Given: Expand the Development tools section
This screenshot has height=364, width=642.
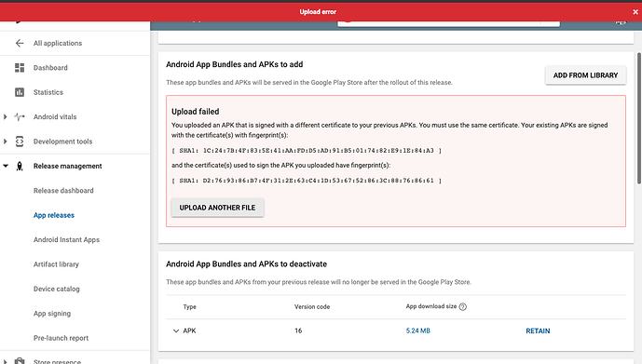Looking at the screenshot, I should pos(6,142).
